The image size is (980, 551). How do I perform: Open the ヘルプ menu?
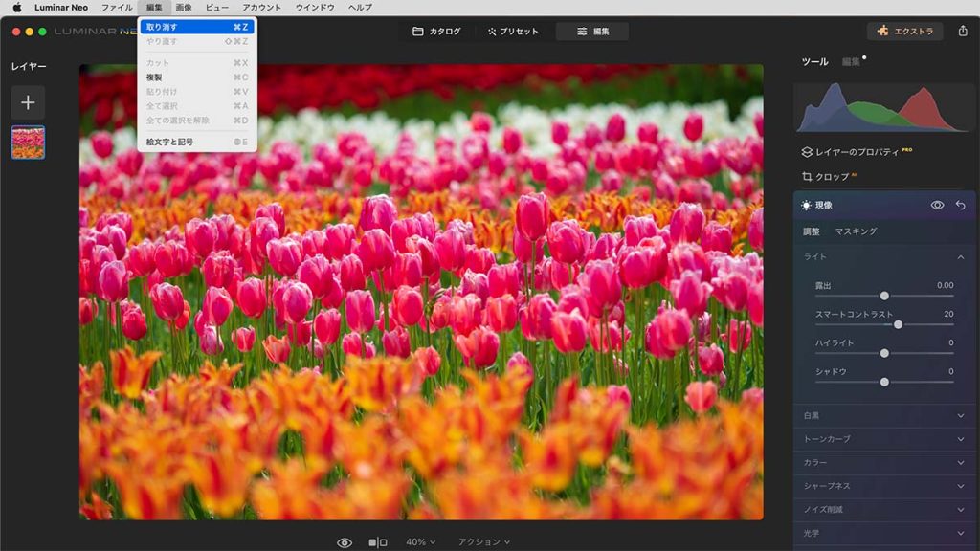(360, 8)
